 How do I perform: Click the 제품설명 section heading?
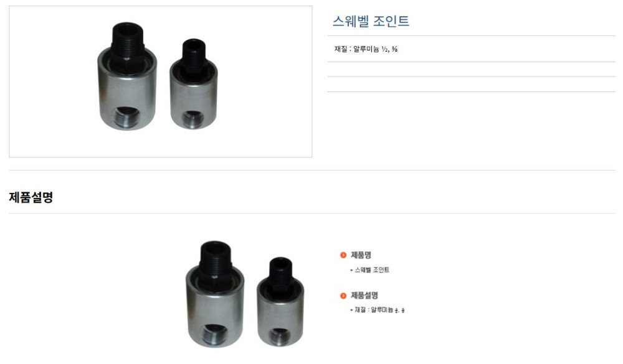click(x=31, y=197)
